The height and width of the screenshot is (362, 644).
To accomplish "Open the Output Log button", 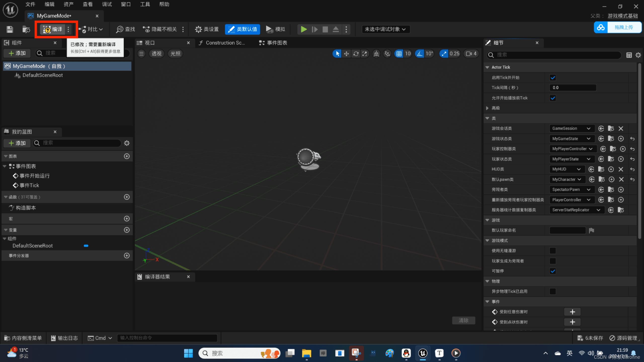I will pos(64,338).
